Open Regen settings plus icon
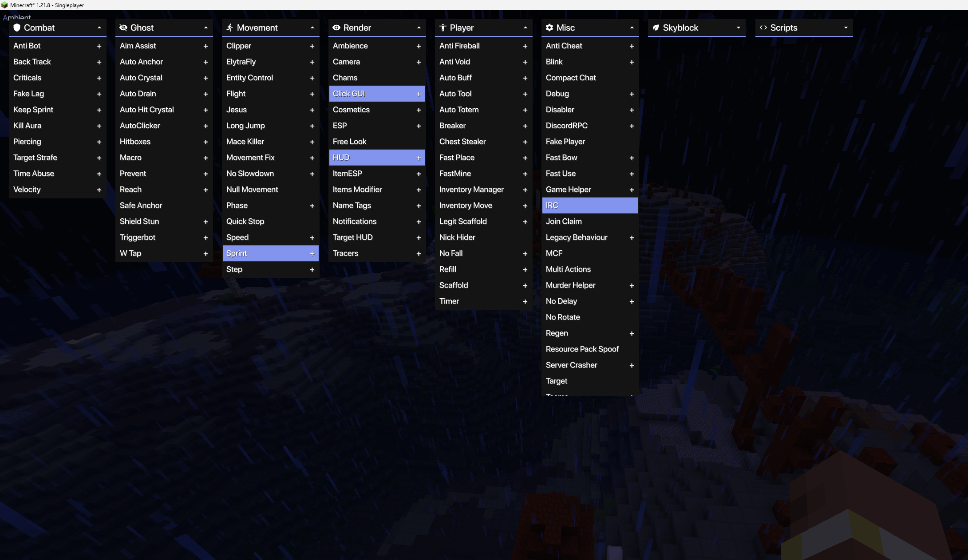Viewport: 968px width, 560px height. [632, 334]
